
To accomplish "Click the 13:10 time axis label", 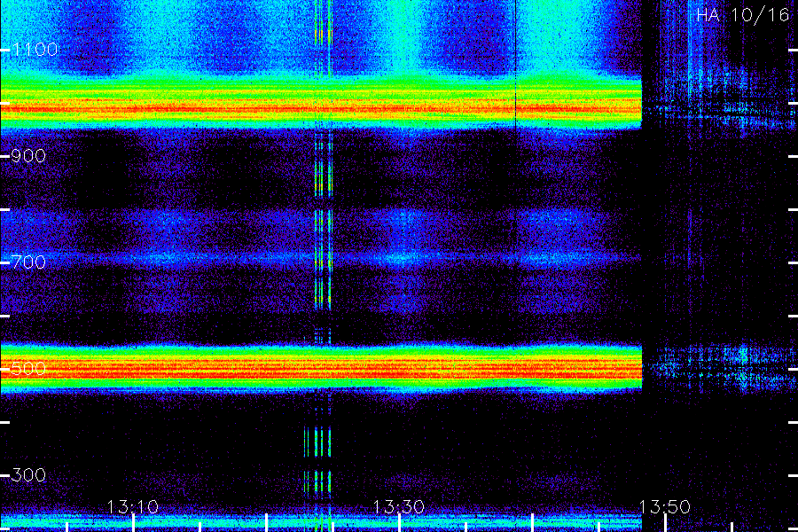I will pyautogui.click(x=133, y=506).
